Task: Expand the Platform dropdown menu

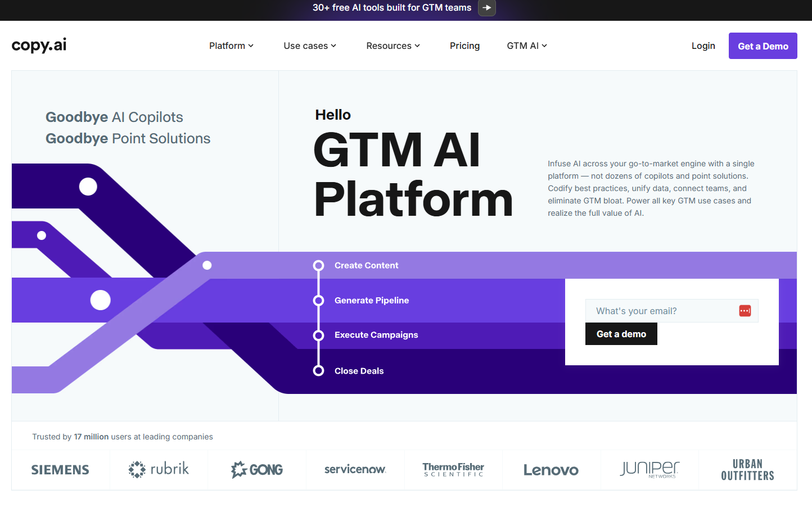Action: click(231, 46)
